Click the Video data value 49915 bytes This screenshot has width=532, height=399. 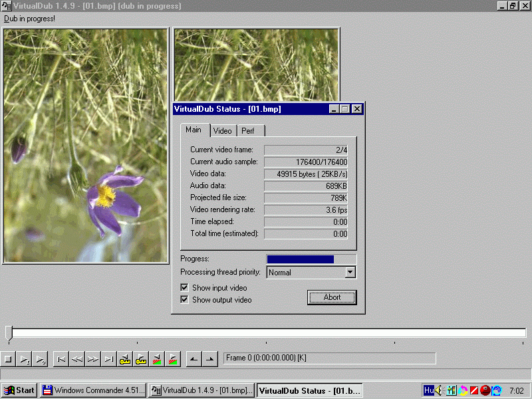[x=306, y=174]
